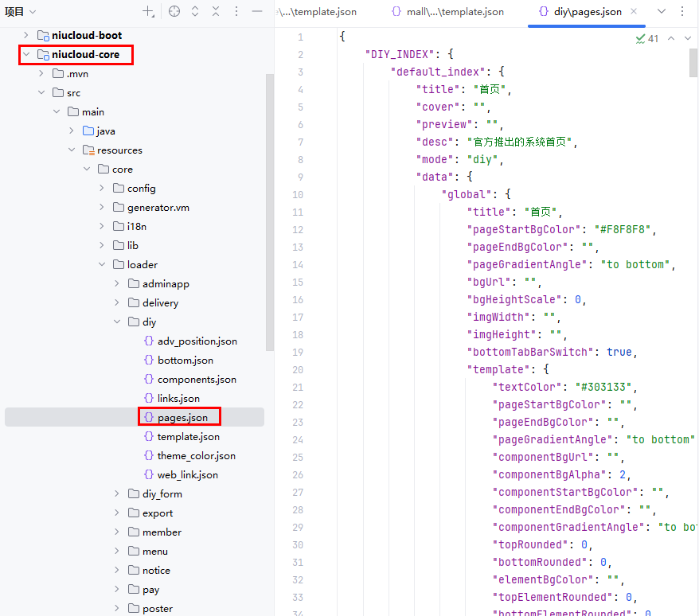The image size is (699, 616).
Task: Go to previous highlighted problem arrow
Action: tap(670, 38)
